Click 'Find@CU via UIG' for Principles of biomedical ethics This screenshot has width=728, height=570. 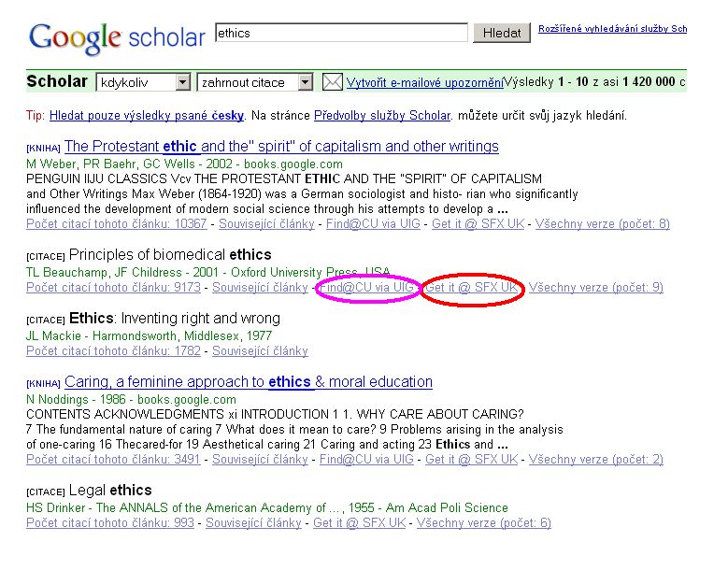pyautogui.click(x=366, y=288)
